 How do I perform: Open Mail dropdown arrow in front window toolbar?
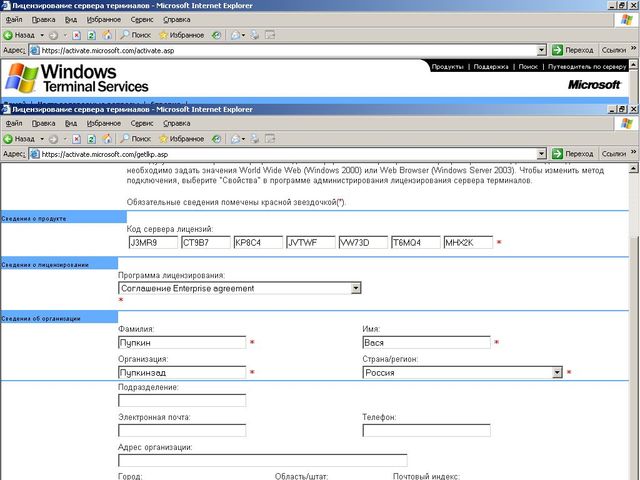(x=243, y=139)
